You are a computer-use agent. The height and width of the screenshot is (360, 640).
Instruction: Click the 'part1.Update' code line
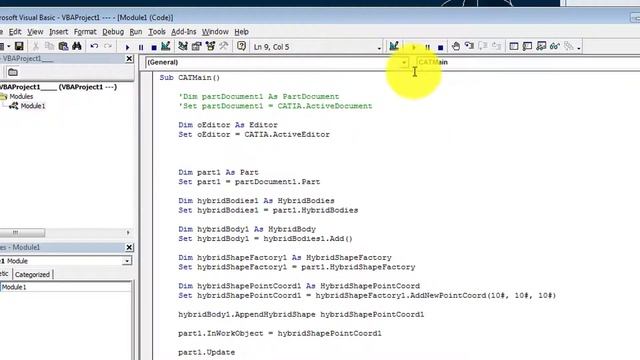point(207,352)
